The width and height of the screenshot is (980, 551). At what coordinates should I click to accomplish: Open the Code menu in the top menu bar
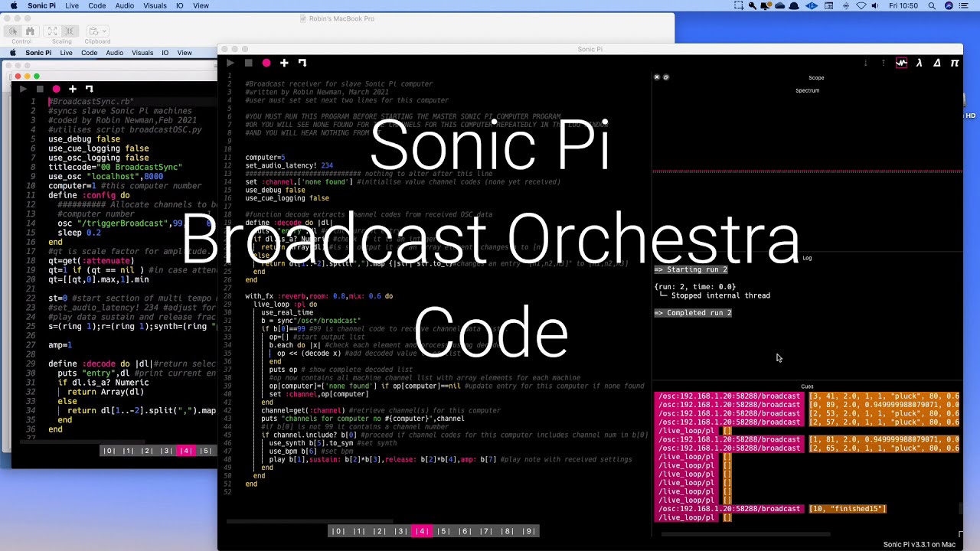[97, 5]
